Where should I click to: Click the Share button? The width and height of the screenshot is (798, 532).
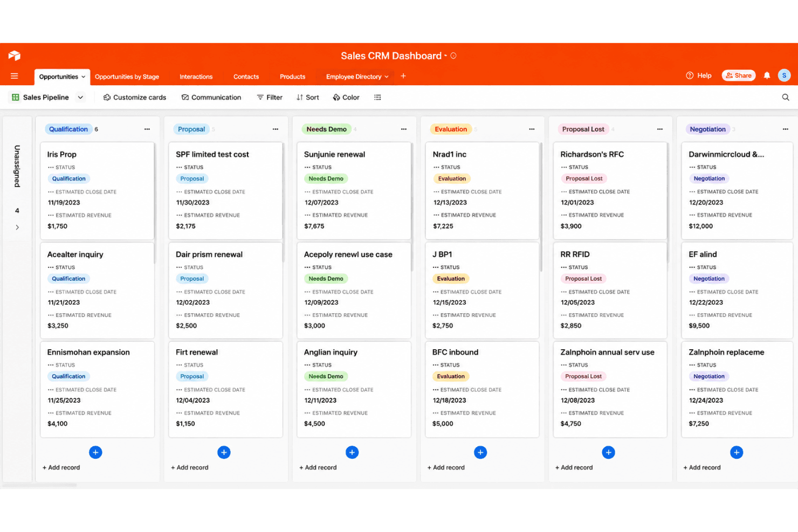tap(739, 75)
